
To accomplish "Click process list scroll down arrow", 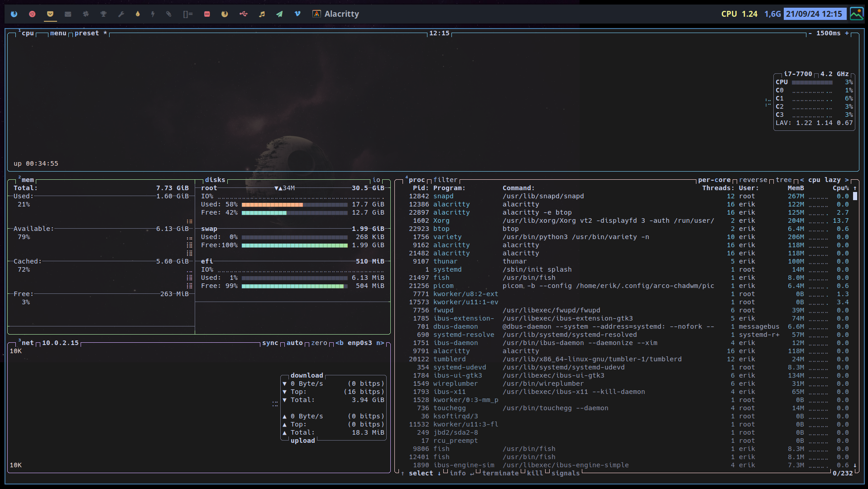I will [855, 465].
